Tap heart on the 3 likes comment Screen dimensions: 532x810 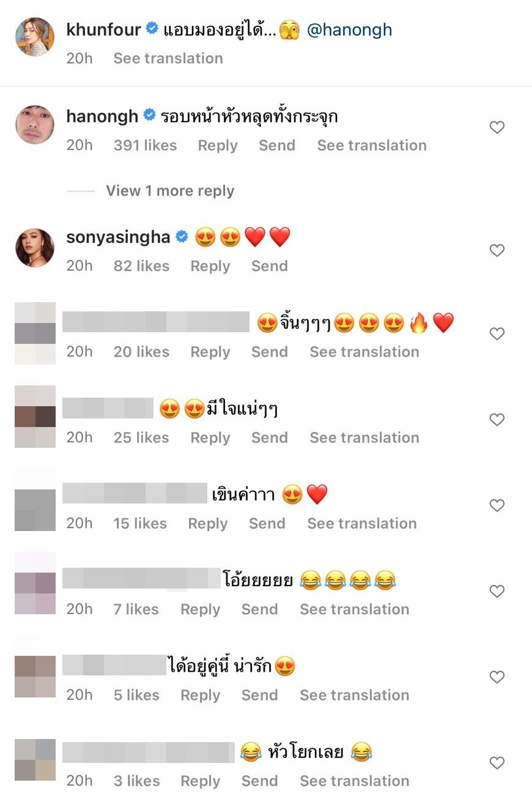pos(497,763)
